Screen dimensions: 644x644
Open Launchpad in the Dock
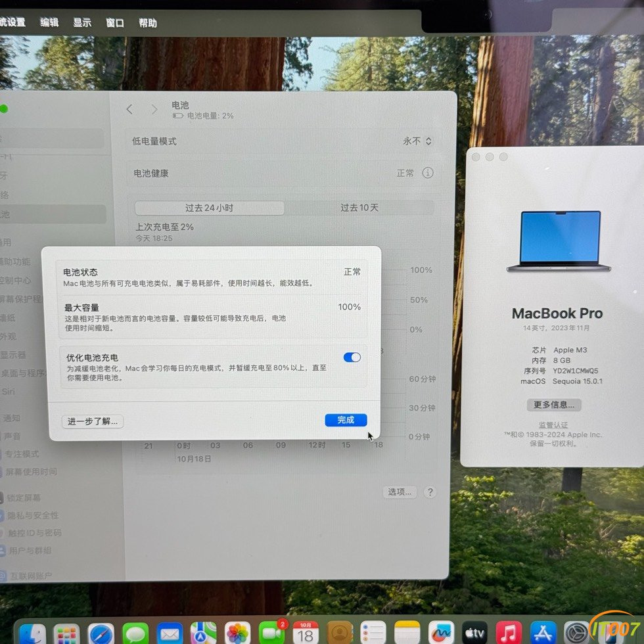(66, 634)
